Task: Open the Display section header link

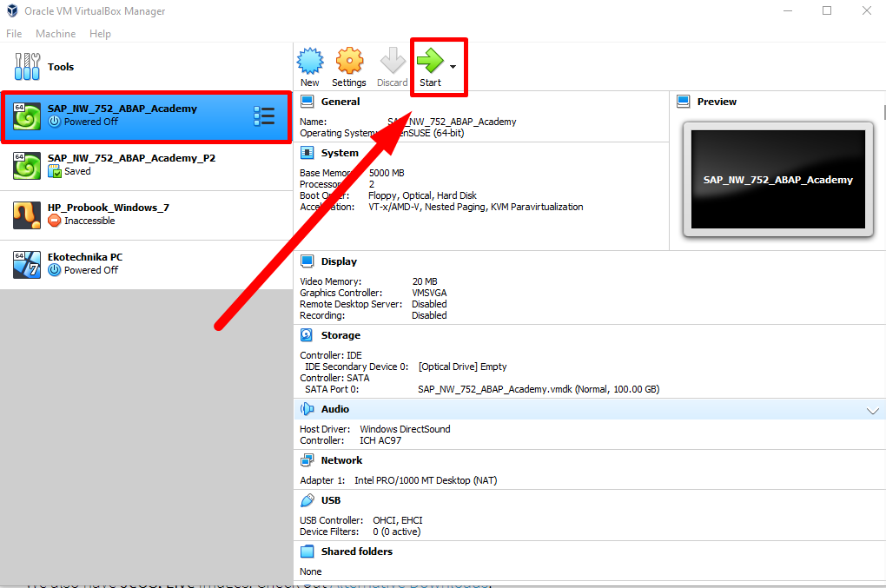Action: click(339, 261)
